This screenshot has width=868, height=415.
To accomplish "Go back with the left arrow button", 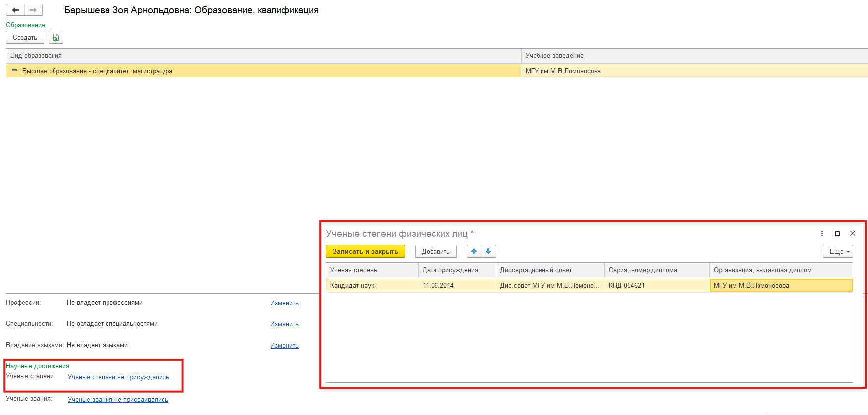I will pyautogui.click(x=15, y=10).
